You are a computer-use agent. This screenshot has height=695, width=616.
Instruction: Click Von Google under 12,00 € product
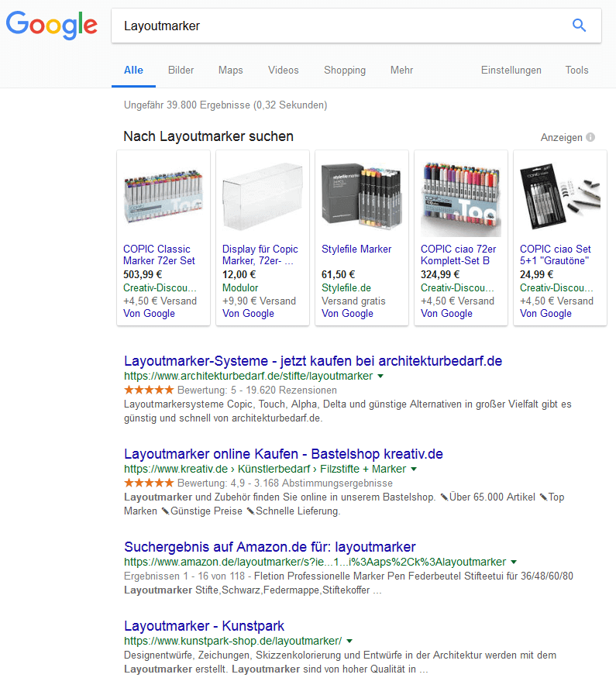(248, 313)
